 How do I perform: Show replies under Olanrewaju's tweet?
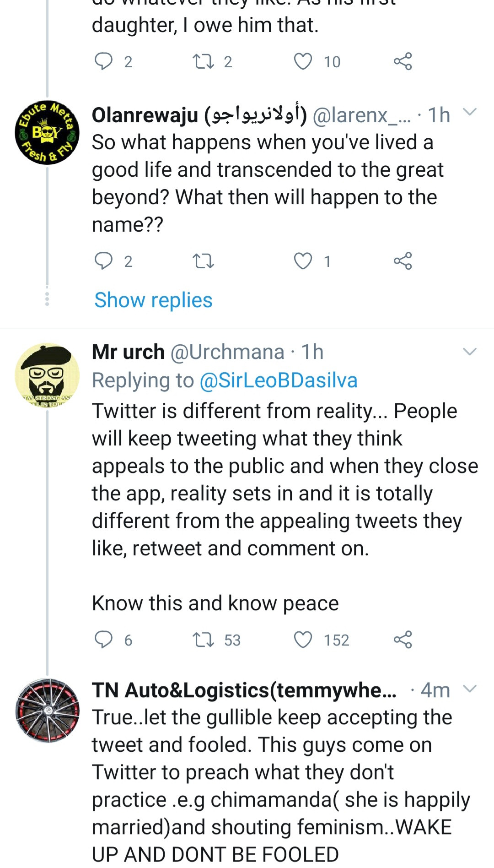click(153, 300)
